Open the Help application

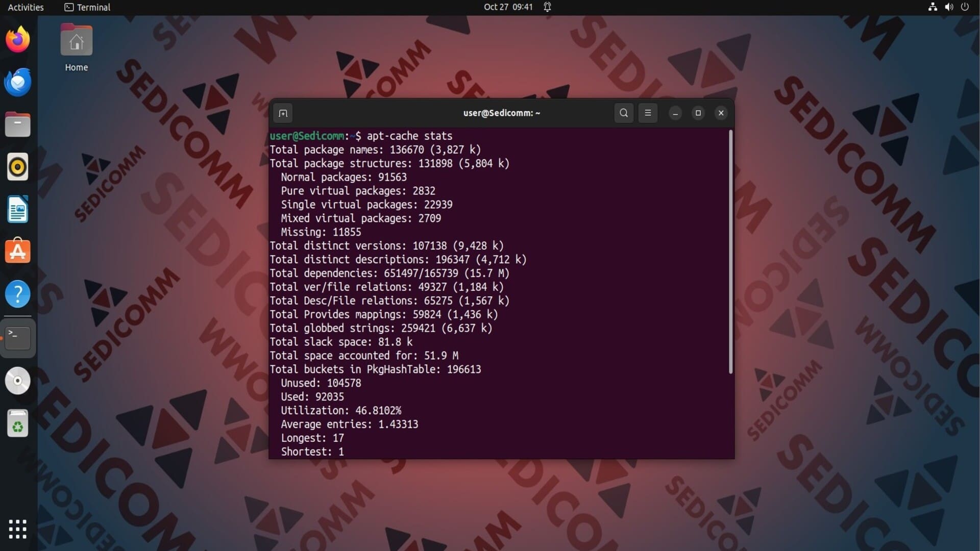click(x=18, y=294)
